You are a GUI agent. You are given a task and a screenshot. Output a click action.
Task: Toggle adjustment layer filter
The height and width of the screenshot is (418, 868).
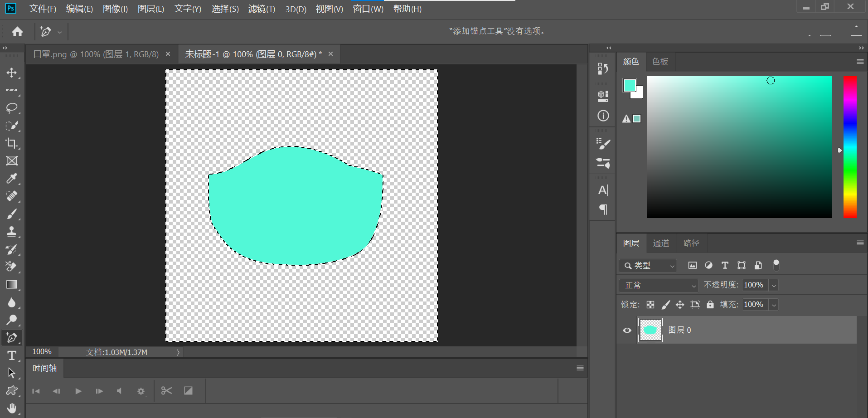click(x=708, y=266)
